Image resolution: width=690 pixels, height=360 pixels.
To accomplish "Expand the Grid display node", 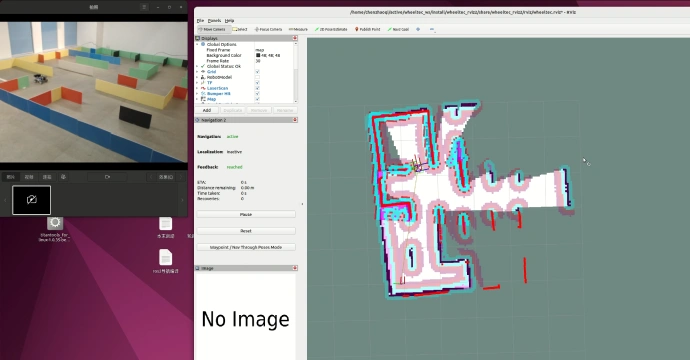I will (197, 72).
